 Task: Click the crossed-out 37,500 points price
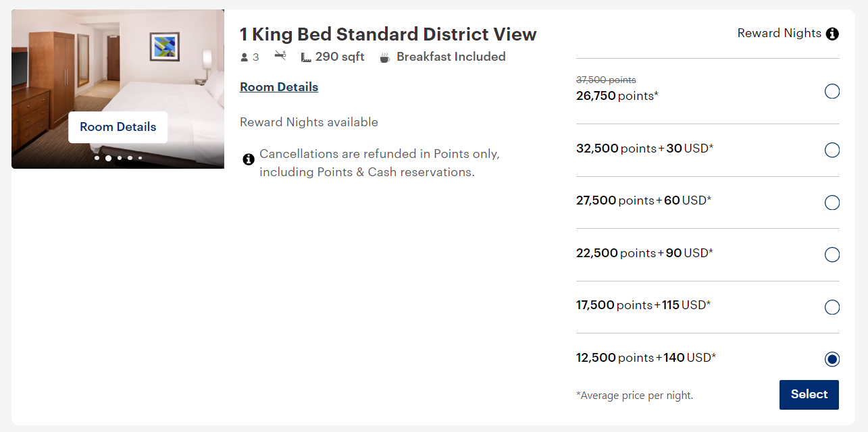pos(606,80)
